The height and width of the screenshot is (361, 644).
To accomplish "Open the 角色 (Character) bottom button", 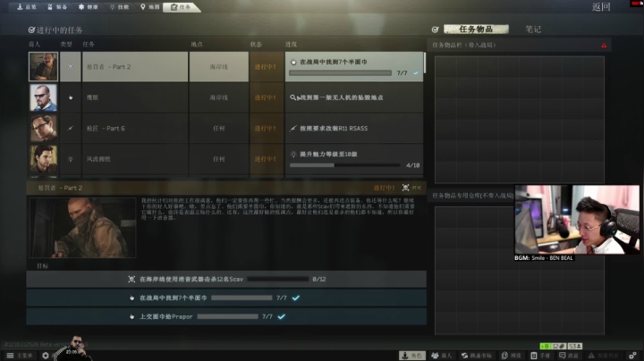I will [412, 356].
